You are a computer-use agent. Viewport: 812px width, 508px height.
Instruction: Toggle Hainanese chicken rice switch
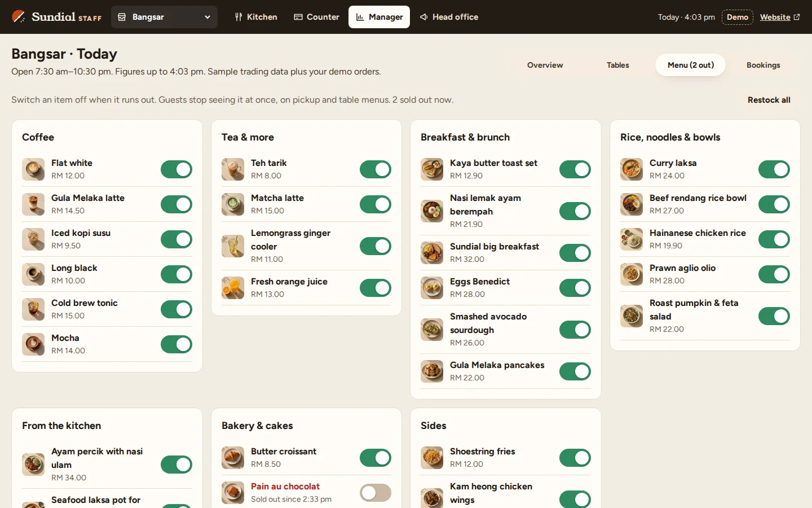tap(774, 239)
